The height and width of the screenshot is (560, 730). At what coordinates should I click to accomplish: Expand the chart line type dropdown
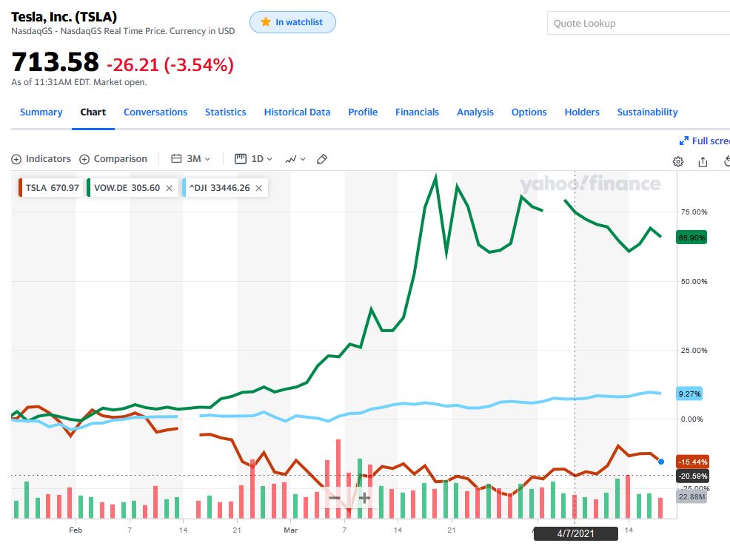click(295, 159)
